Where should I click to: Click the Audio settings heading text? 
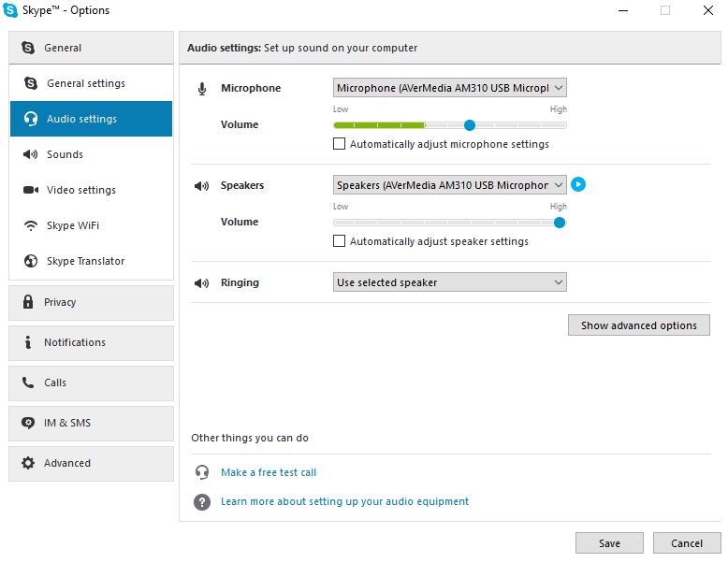(x=225, y=48)
